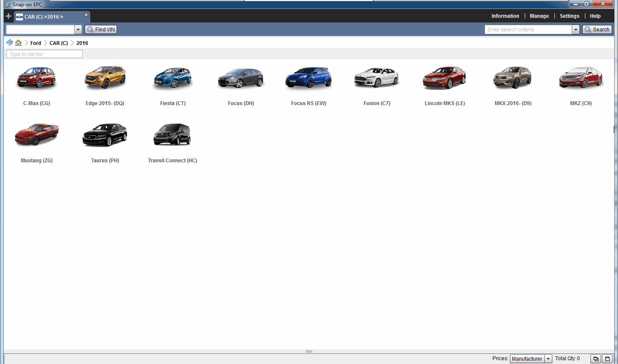
Task: Open the Manage menu
Action: (x=539, y=16)
